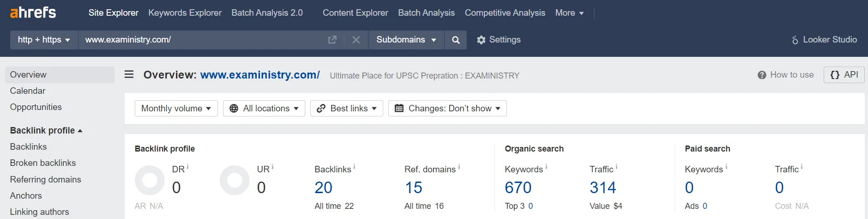This screenshot has height=219, width=868.
Task: Open Keywords Explorer
Action: (185, 13)
